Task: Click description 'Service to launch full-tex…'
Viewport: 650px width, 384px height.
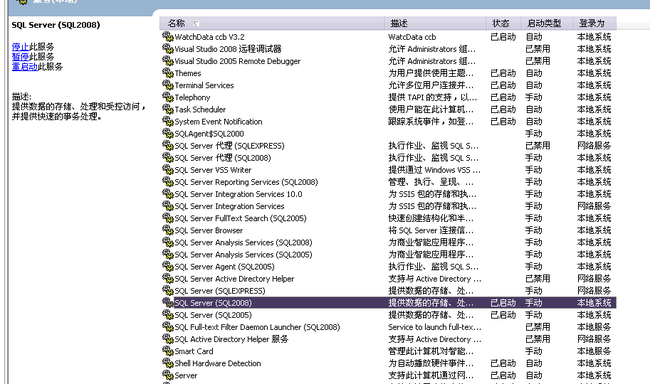Action: (435, 327)
